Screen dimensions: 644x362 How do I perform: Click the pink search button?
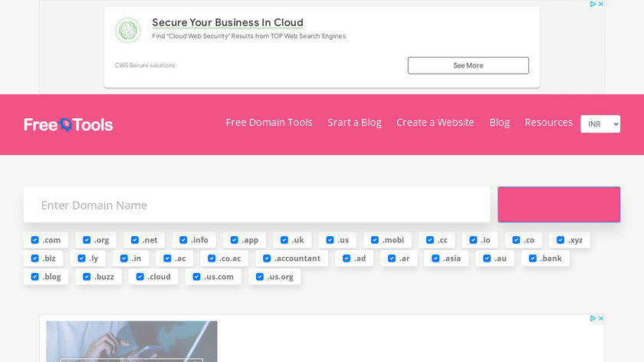tap(559, 205)
